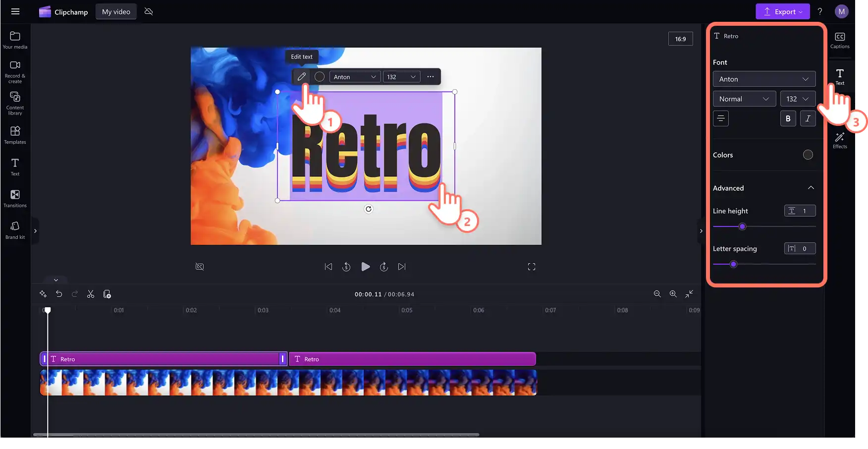Play the video preview
868x449 pixels.
[x=366, y=267]
